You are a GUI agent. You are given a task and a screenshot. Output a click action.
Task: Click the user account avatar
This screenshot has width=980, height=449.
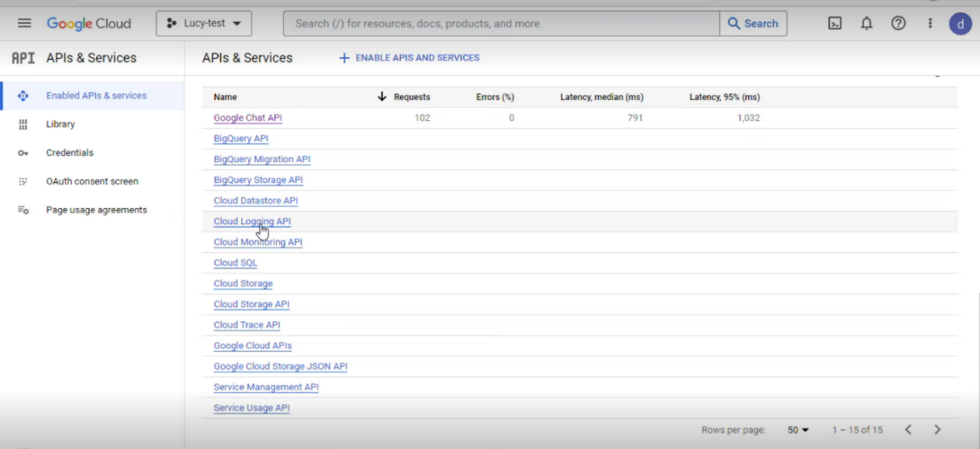960,23
